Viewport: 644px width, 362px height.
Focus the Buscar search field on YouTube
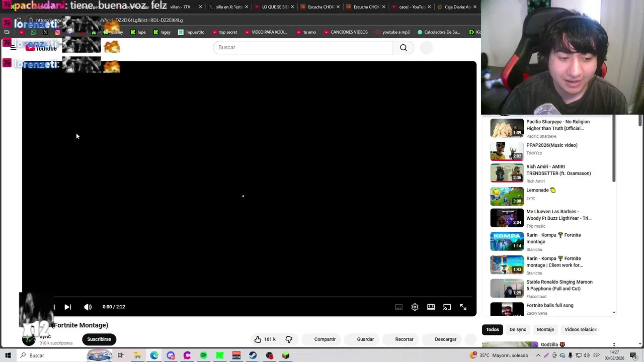303,48
